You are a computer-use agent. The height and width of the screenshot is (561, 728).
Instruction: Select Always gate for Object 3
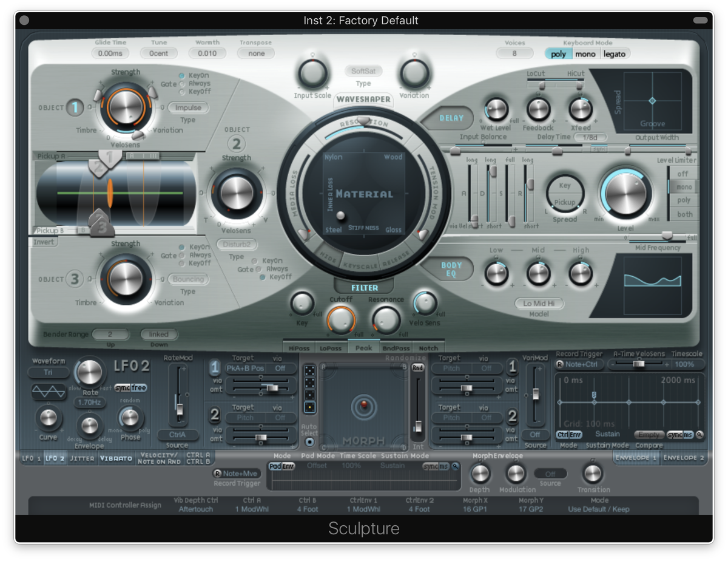182,256
